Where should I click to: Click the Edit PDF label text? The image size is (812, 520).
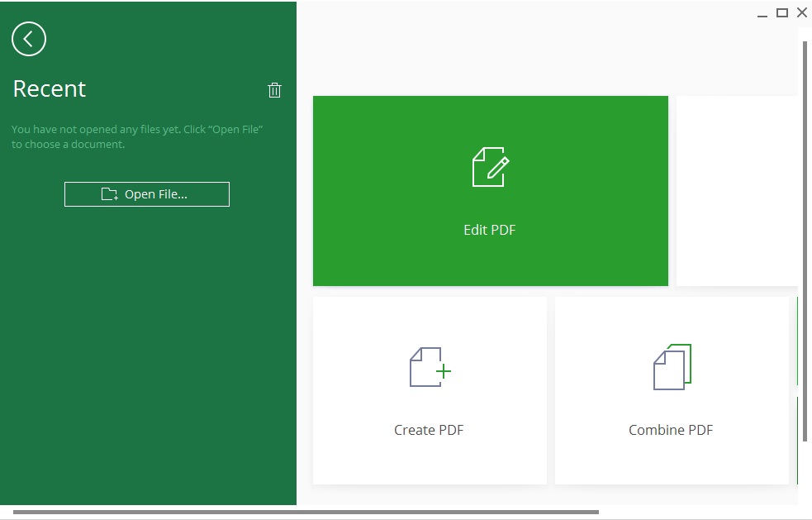[490, 230]
